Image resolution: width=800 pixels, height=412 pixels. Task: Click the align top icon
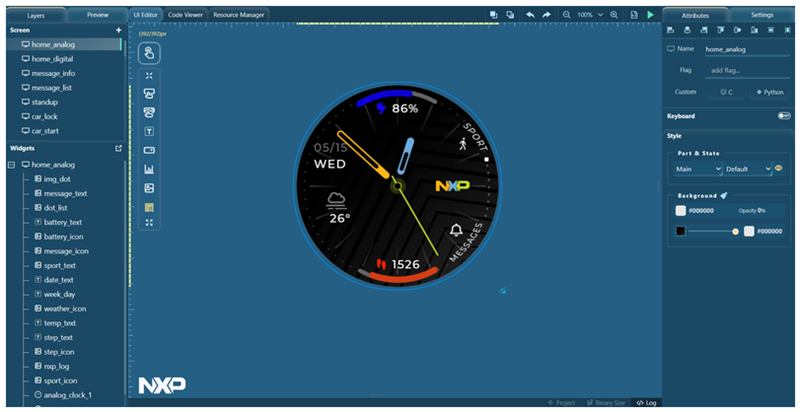pos(720,31)
